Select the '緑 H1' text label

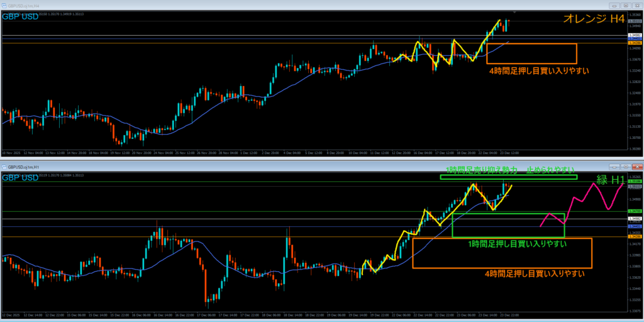pos(610,180)
